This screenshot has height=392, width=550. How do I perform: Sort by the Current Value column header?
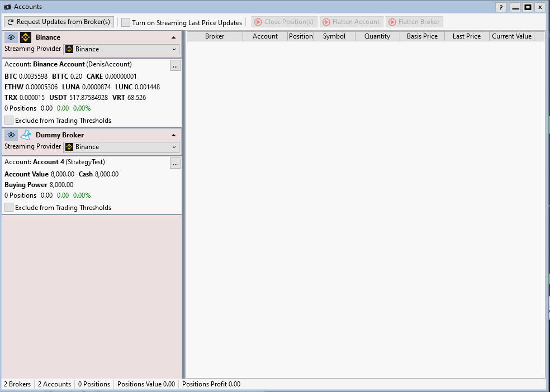coord(511,36)
